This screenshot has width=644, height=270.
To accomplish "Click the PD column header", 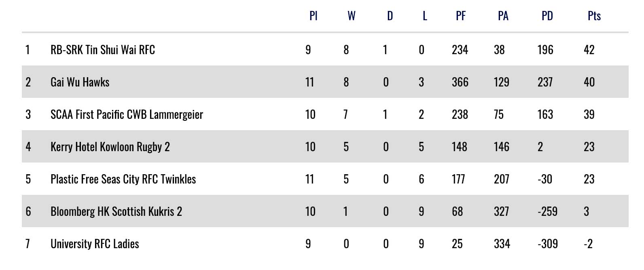I will point(547,16).
